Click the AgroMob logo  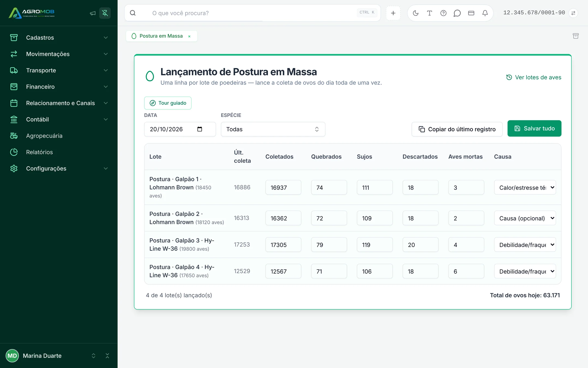click(x=32, y=13)
